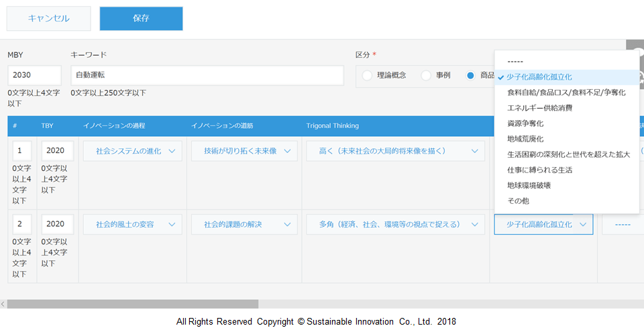
Task: Expand the 社会的課題の解決 dropdown
Action: 244,224
